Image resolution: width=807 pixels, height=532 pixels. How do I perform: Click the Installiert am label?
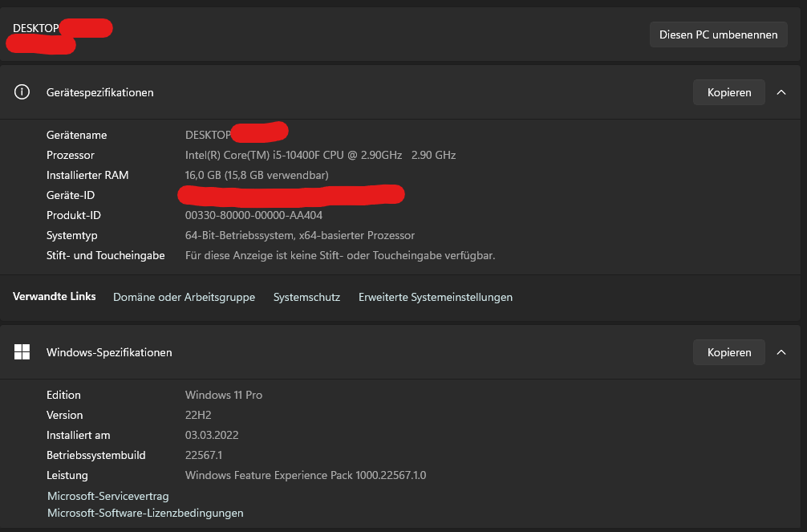(79, 435)
